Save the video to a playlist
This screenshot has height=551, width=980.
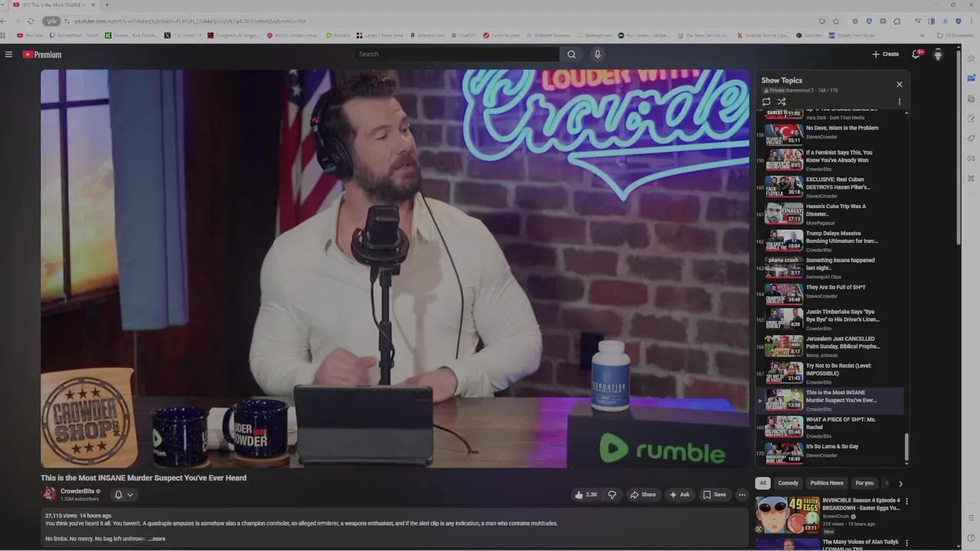tap(714, 495)
